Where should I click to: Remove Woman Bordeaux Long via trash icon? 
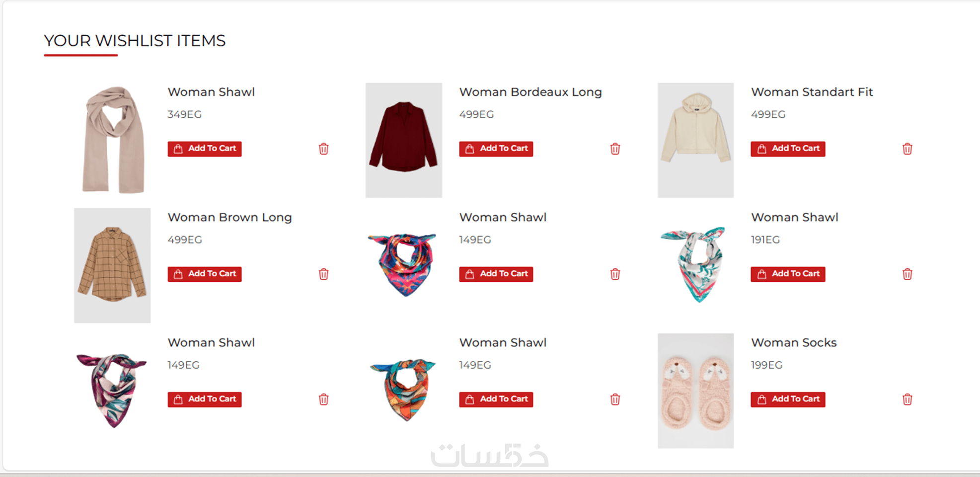[x=615, y=149]
